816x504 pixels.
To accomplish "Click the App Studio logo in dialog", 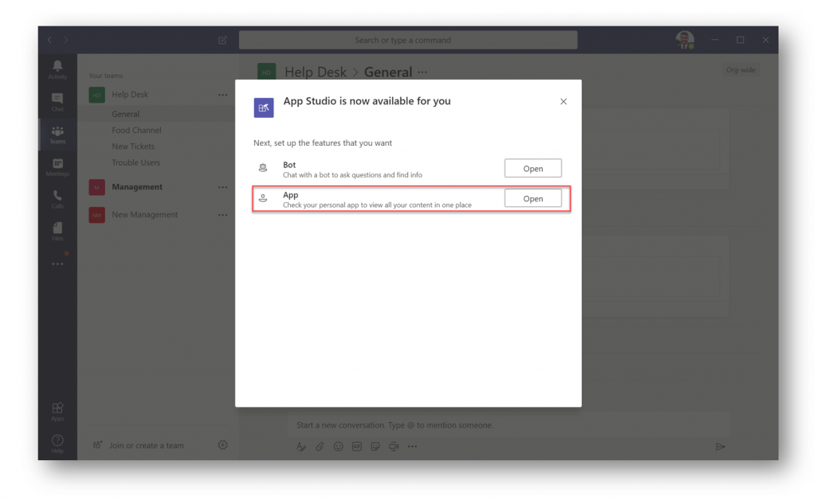I will [264, 107].
